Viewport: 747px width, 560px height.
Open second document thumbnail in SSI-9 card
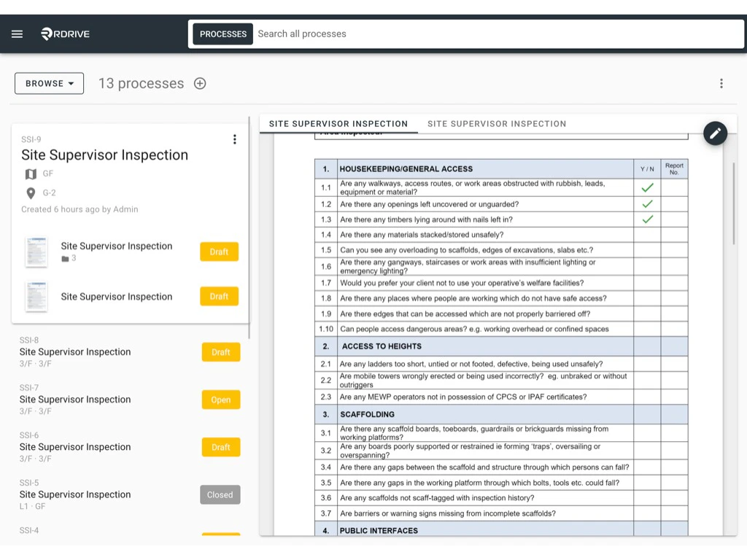pos(36,297)
